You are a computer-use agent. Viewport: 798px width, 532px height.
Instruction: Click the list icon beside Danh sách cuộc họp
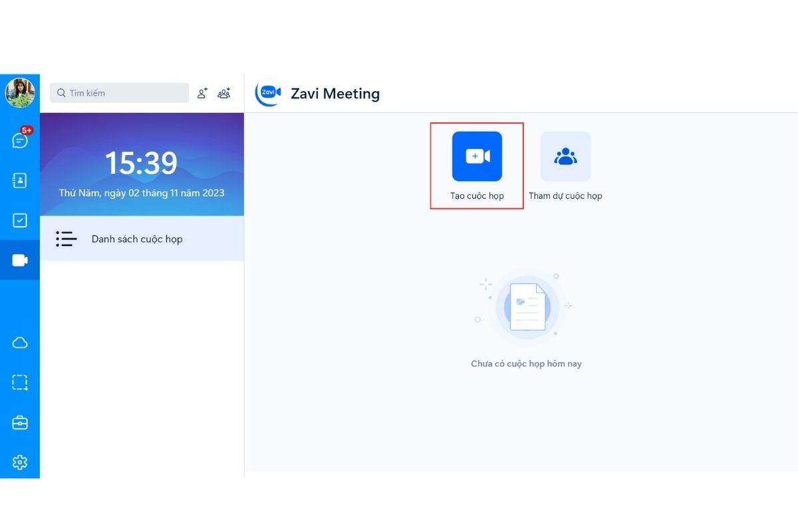(x=66, y=239)
